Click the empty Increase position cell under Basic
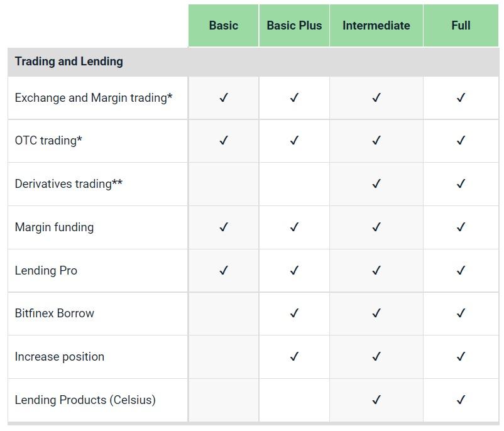Viewport: 504px width, 431px height. point(223,357)
